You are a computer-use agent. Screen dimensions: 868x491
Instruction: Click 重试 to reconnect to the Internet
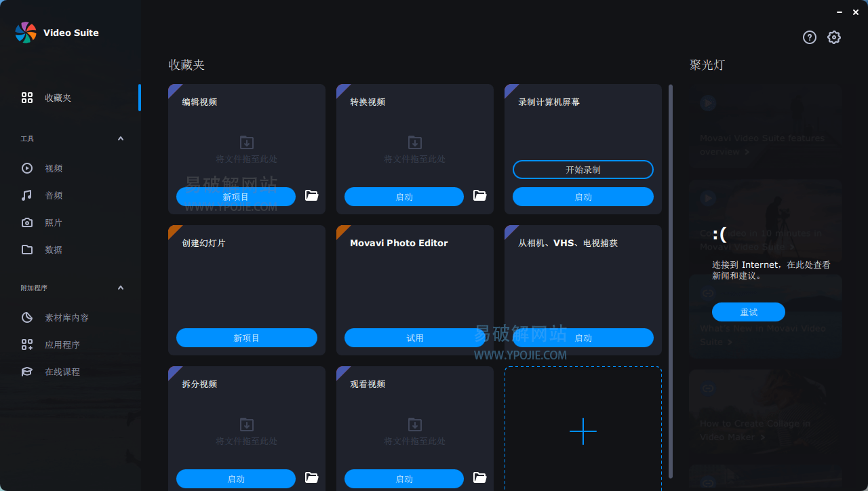click(749, 312)
